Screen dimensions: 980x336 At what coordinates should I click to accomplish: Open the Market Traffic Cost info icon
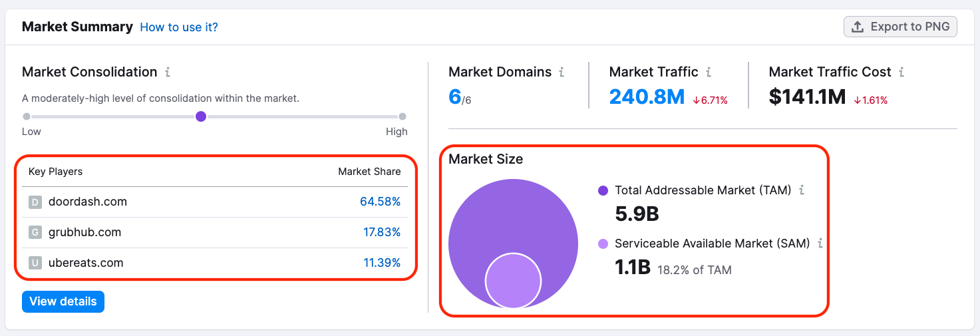point(901,72)
